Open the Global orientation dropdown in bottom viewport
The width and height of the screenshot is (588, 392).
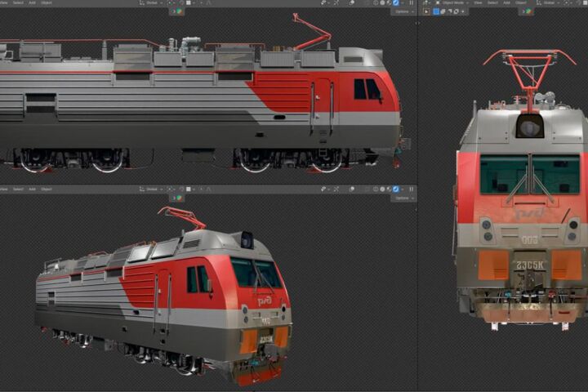coord(152,189)
